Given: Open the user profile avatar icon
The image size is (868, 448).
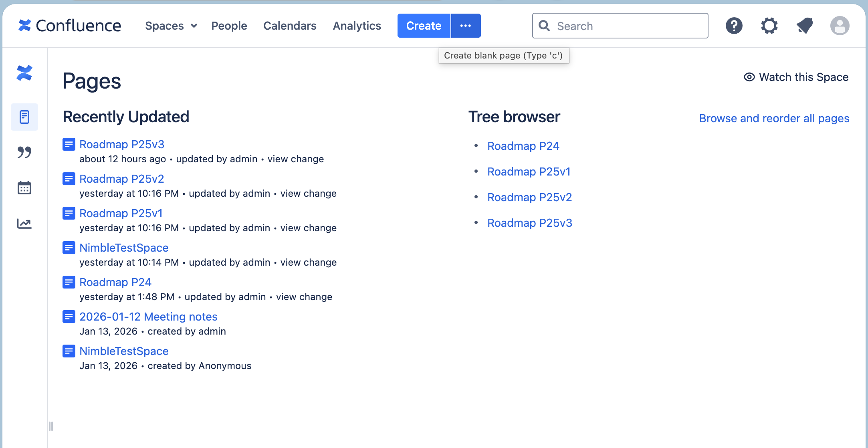Looking at the screenshot, I should (x=840, y=26).
